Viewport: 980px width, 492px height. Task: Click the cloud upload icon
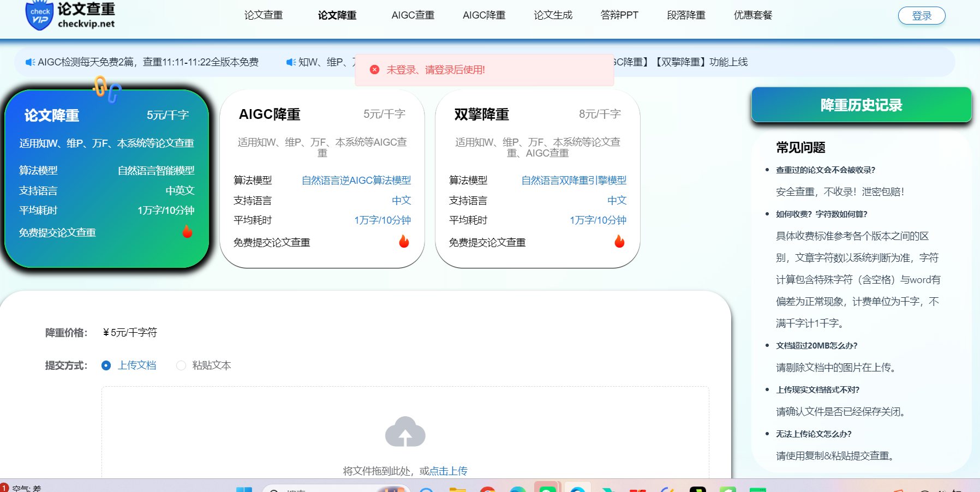pyautogui.click(x=405, y=432)
